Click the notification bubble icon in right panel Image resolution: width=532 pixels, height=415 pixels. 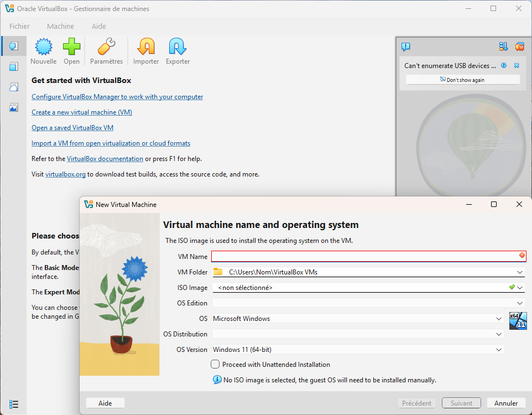click(406, 46)
